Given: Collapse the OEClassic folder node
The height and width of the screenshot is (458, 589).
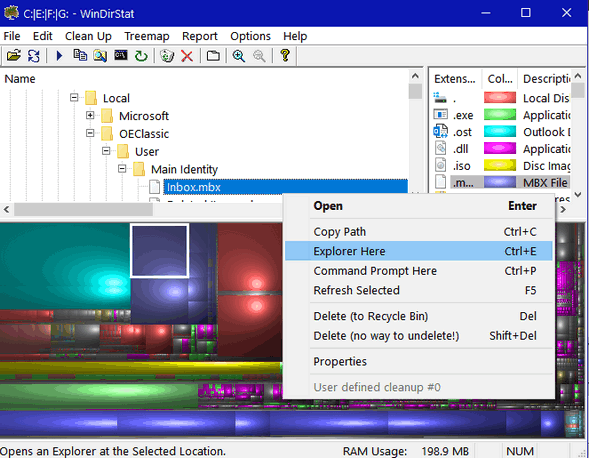Looking at the screenshot, I should click(x=90, y=133).
